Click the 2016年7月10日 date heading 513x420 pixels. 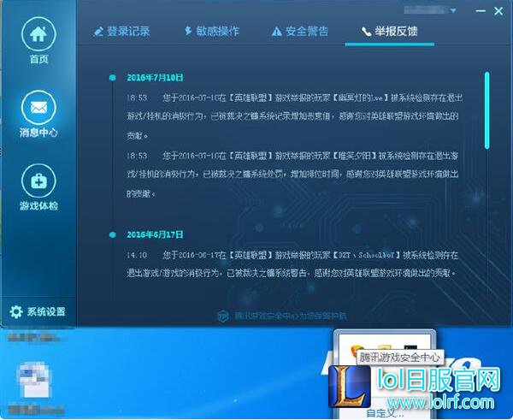tap(155, 78)
